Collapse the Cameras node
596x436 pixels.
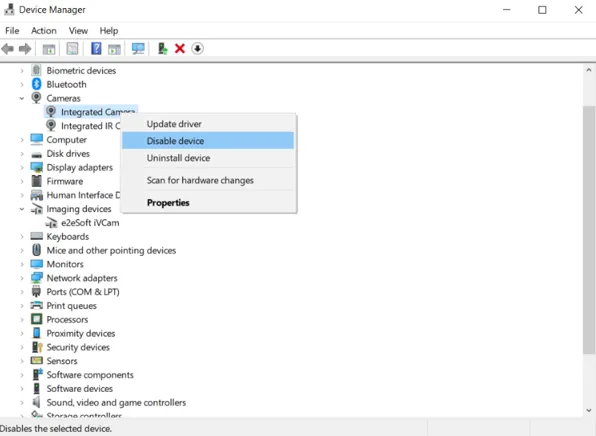click(x=22, y=98)
